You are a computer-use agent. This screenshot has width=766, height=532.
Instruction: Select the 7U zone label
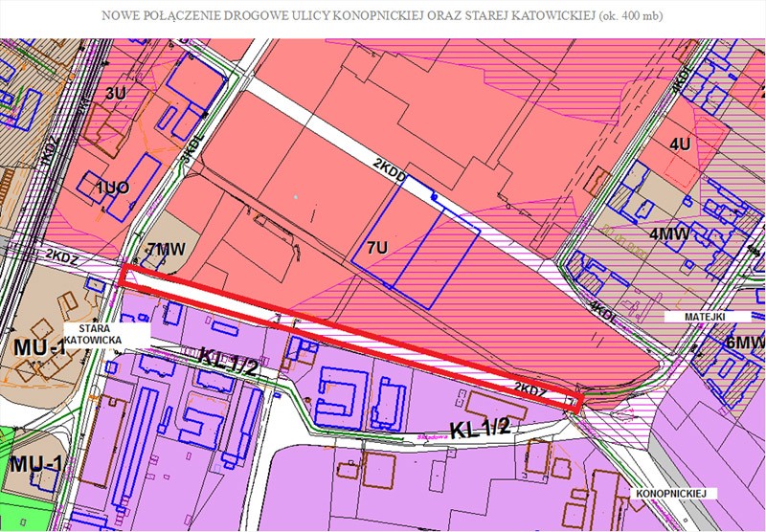coord(376,249)
